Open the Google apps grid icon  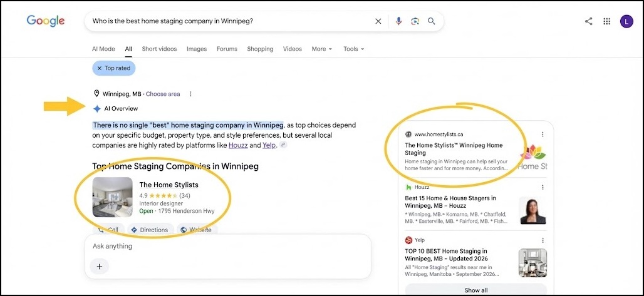click(x=606, y=21)
